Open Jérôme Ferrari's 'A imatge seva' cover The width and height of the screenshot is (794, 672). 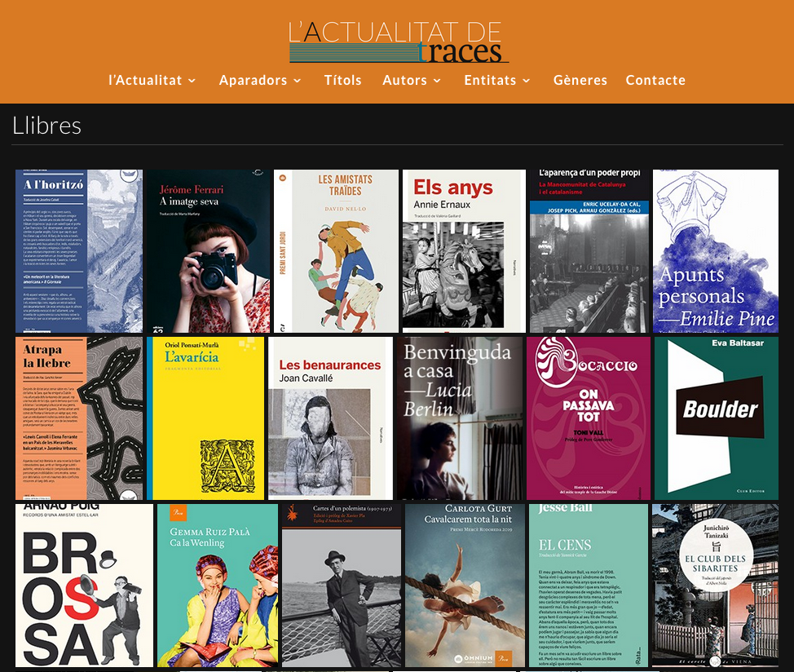click(x=207, y=251)
